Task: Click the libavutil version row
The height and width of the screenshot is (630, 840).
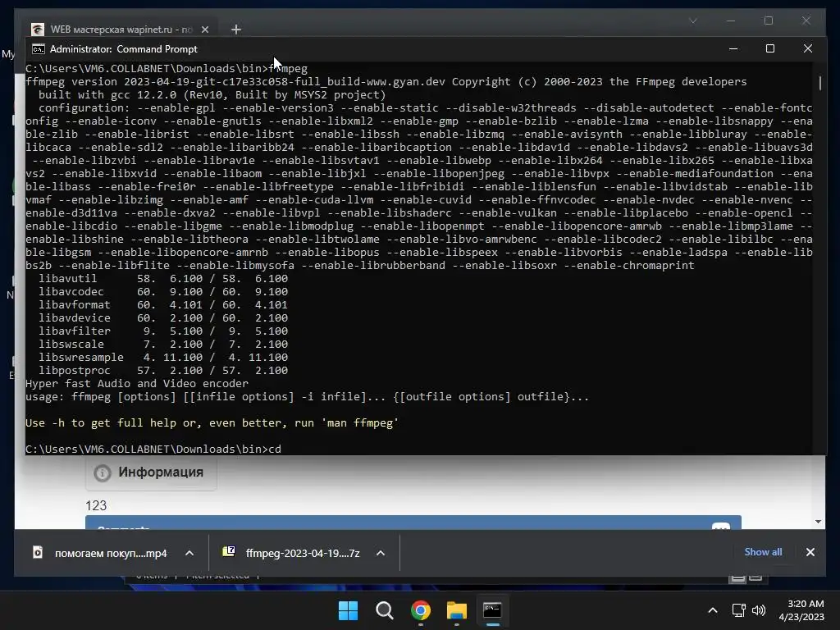Action: pyautogui.click(x=163, y=279)
